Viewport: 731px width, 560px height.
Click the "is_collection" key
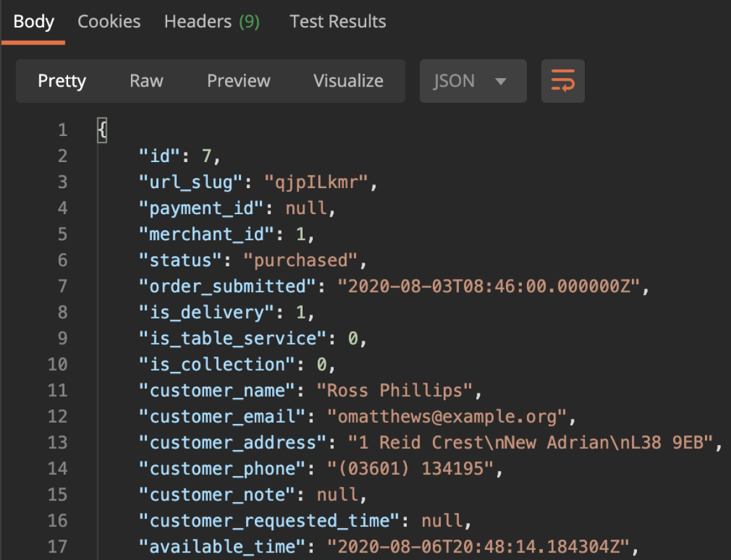(x=217, y=365)
